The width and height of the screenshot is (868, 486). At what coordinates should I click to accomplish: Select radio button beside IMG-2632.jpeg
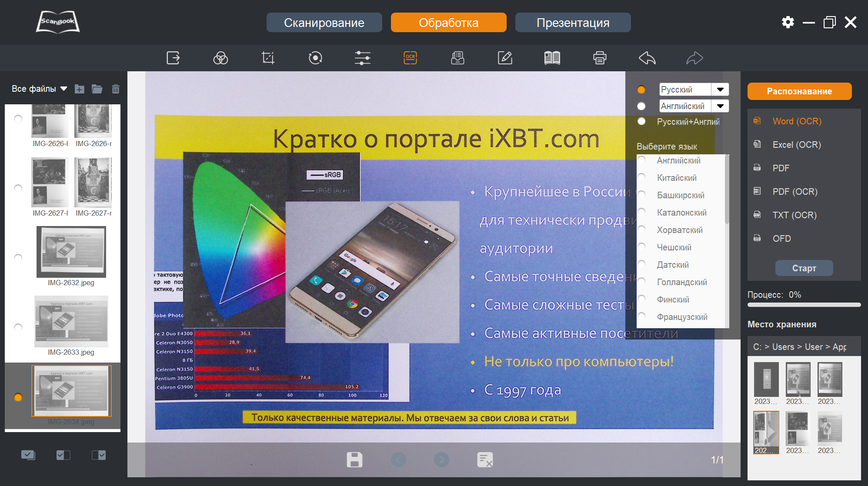[x=18, y=258]
